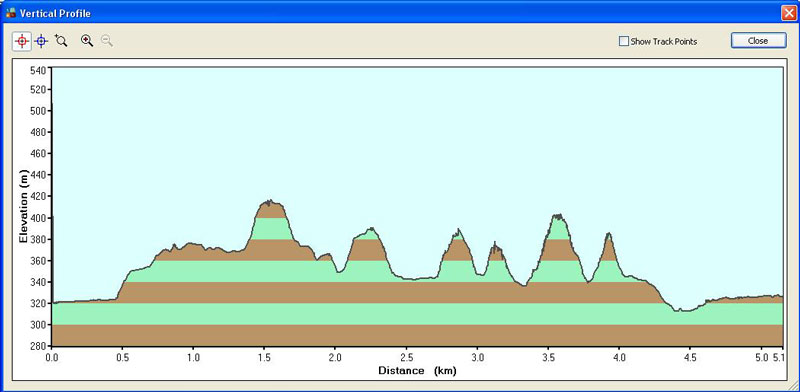This screenshot has width=800, height=392.
Task: Click the Vertical Profile title bar icon
Action: 11,13
